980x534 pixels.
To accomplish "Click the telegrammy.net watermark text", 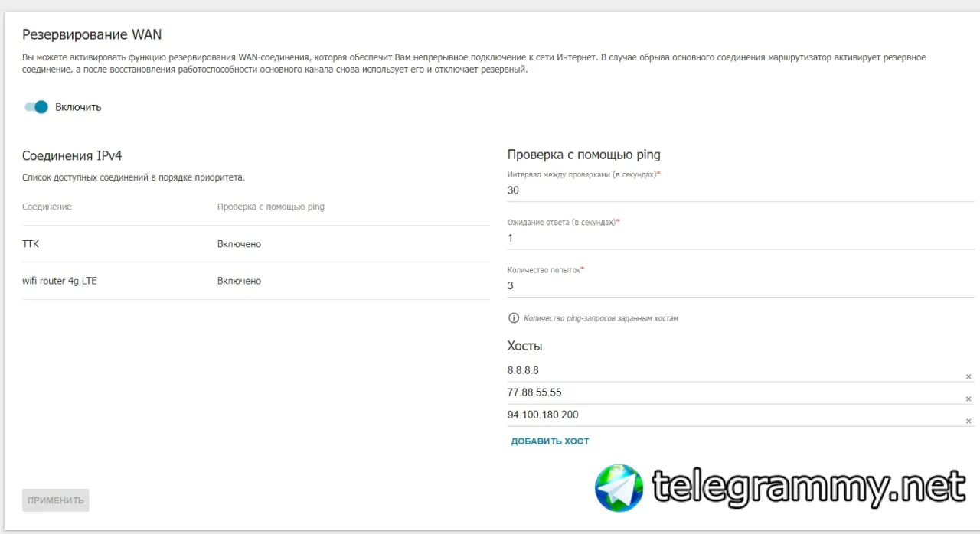I will 808,487.
